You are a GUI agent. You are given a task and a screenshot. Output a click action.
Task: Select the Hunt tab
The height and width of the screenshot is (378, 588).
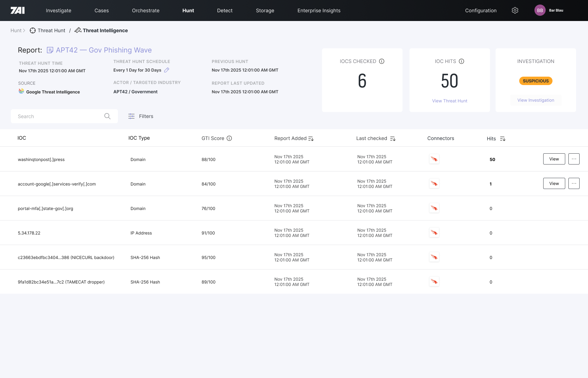pos(188,10)
